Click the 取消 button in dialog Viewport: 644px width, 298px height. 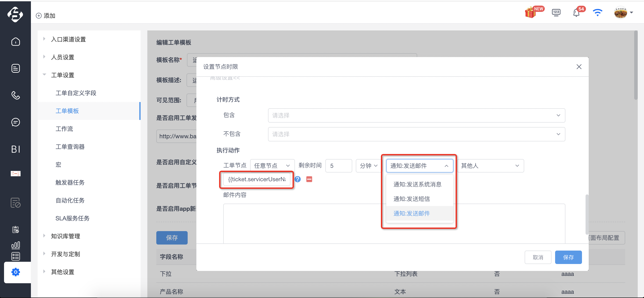(x=538, y=257)
